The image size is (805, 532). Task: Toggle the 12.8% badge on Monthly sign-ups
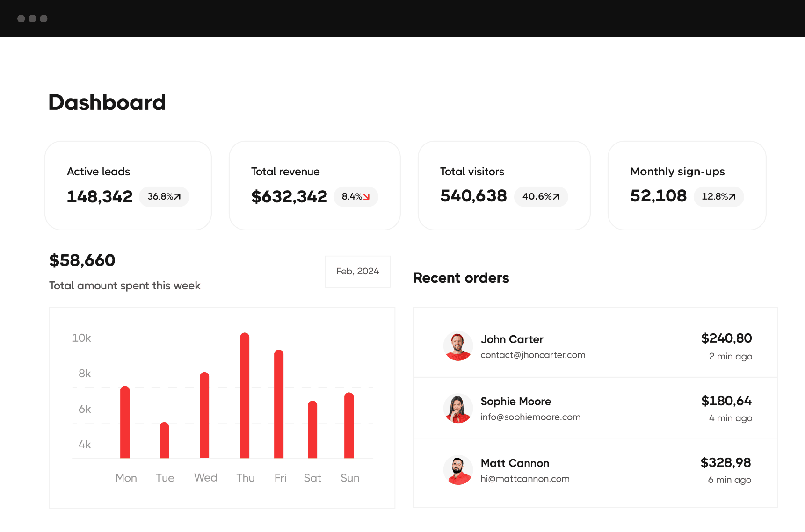point(718,197)
